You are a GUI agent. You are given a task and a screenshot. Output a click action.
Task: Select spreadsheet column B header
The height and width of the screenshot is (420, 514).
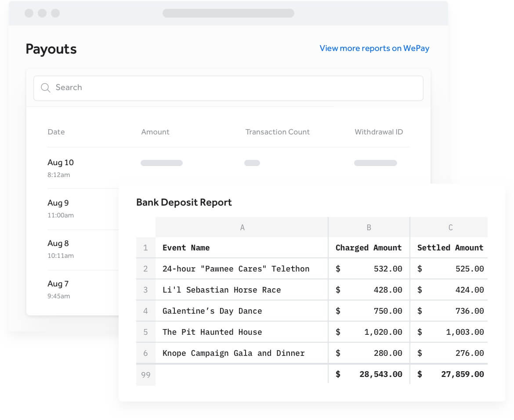point(369,227)
